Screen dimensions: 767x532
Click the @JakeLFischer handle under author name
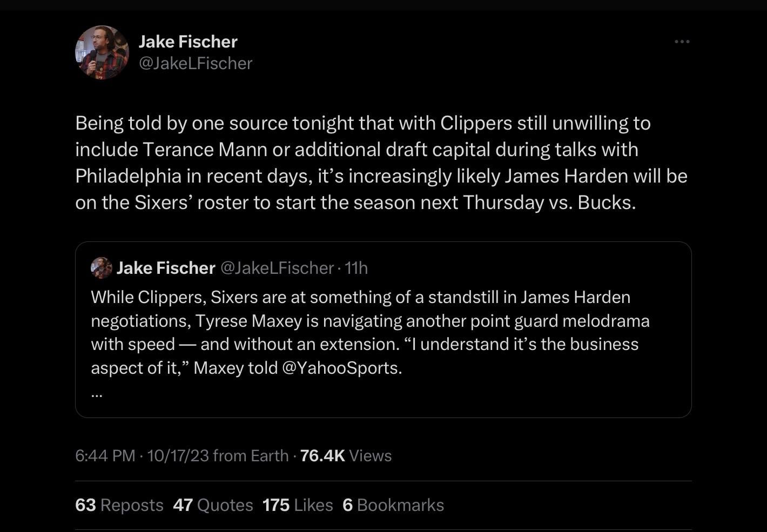pyautogui.click(x=196, y=63)
